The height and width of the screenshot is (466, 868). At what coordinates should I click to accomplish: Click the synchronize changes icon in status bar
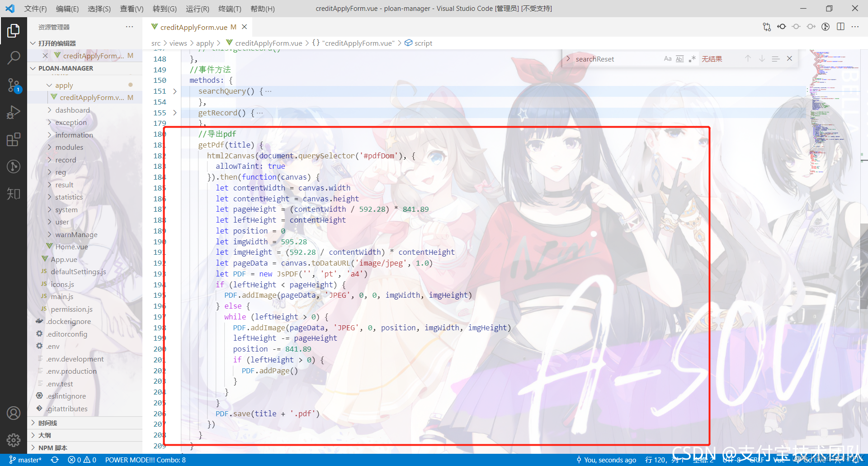click(x=55, y=460)
